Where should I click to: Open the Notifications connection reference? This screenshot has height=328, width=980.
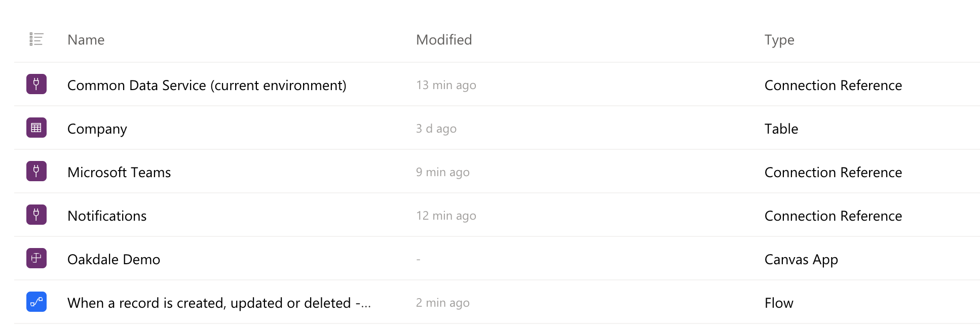pos(107,216)
